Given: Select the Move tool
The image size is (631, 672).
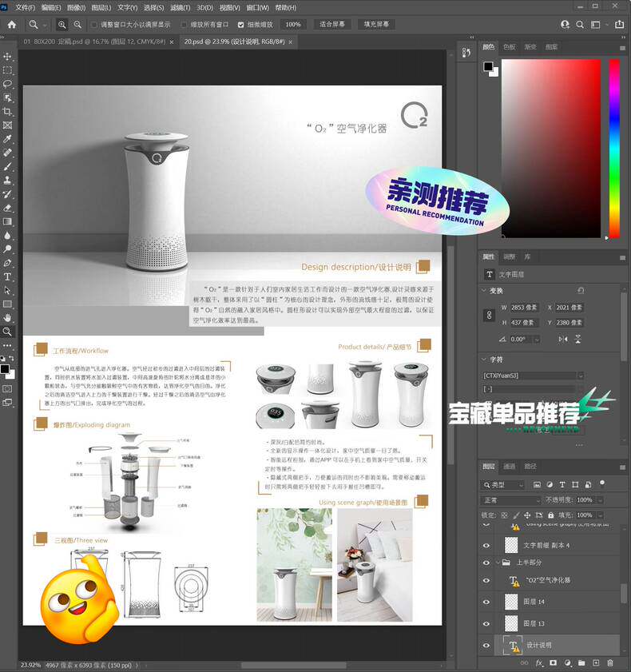Looking at the screenshot, I should (x=7, y=57).
